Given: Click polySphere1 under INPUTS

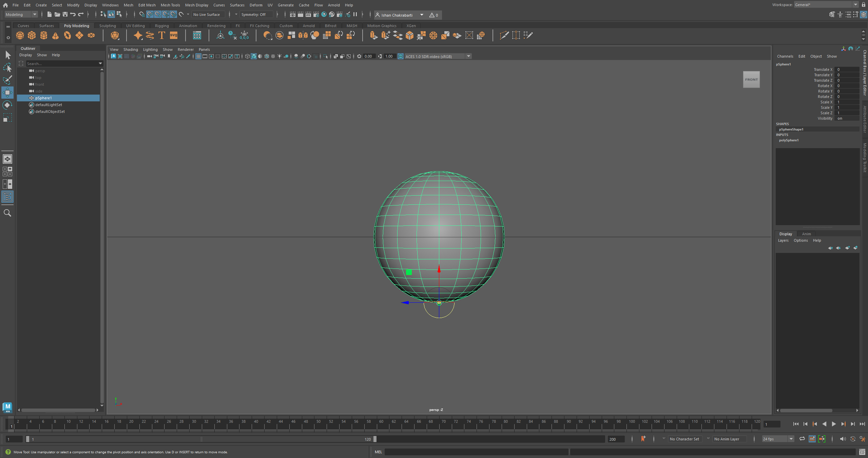Looking at the screenshot, I should [x=789, y=140].
